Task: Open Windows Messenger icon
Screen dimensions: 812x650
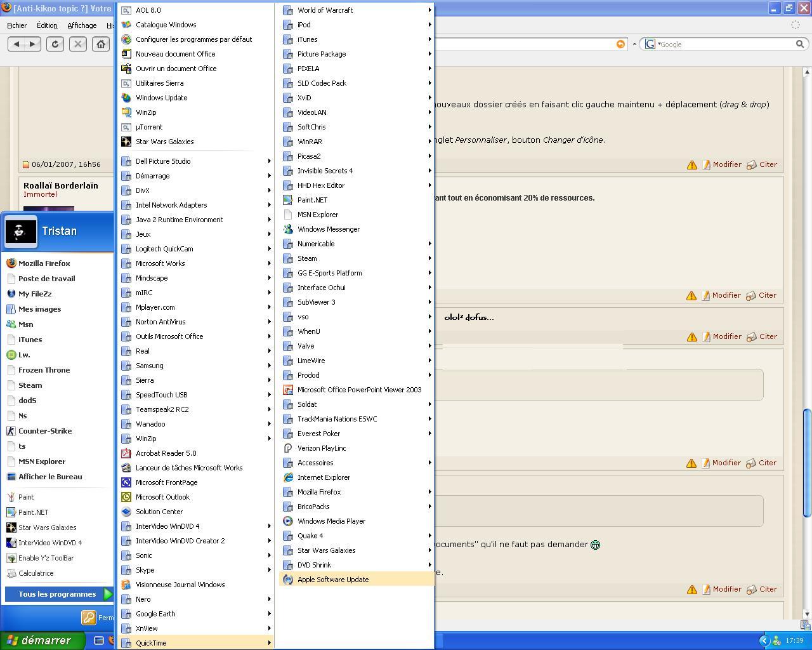Action: 288,229
